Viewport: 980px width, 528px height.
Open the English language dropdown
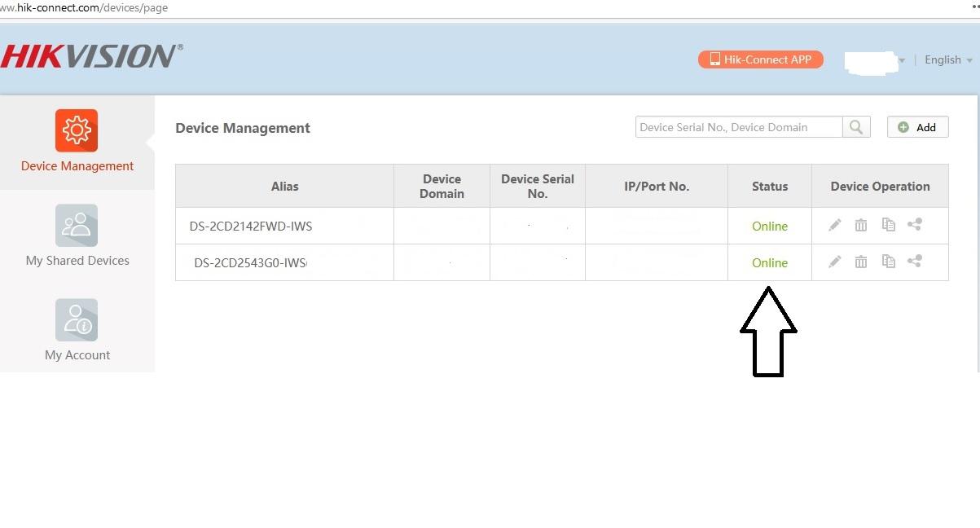(948, 59)
